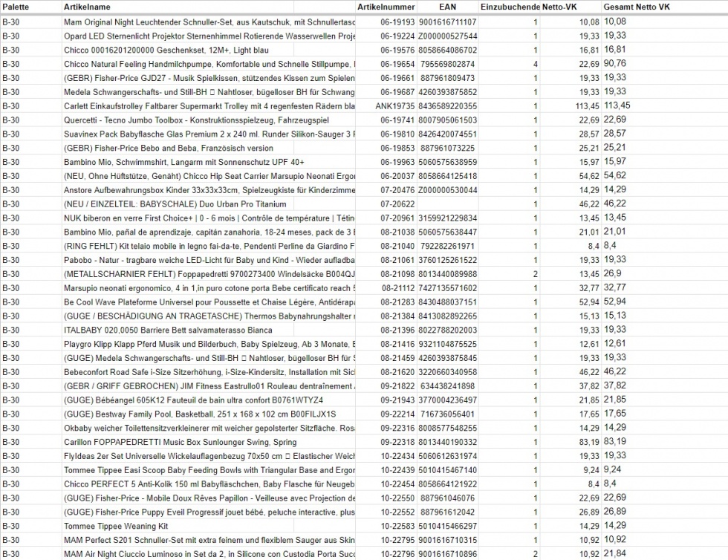Screen dimensions: 728x560
Task: Select the Anstore Aufbewahrungsbox Kinder cell
Action: 209,190
